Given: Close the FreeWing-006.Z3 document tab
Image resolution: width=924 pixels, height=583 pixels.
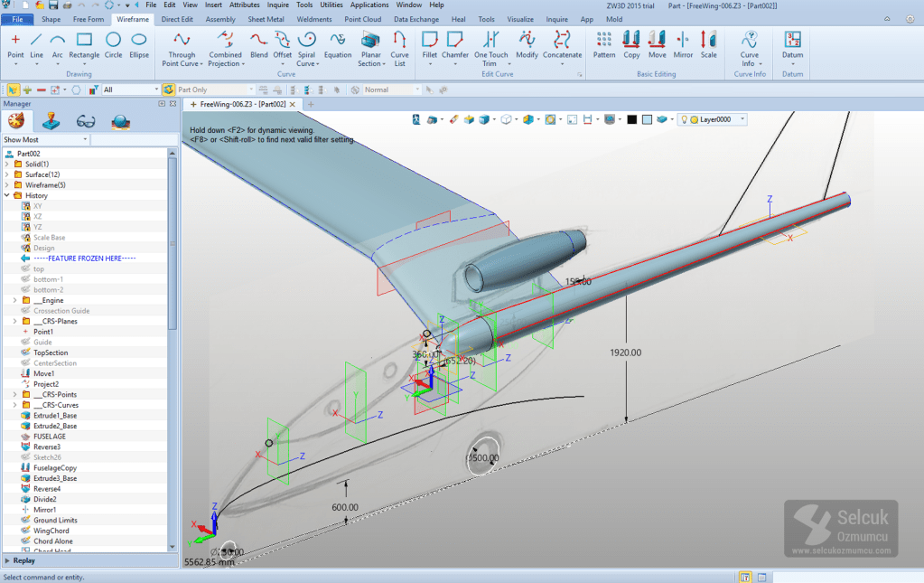Looking at the screenshot, I should pyautogui.click(x=294, y=104).
